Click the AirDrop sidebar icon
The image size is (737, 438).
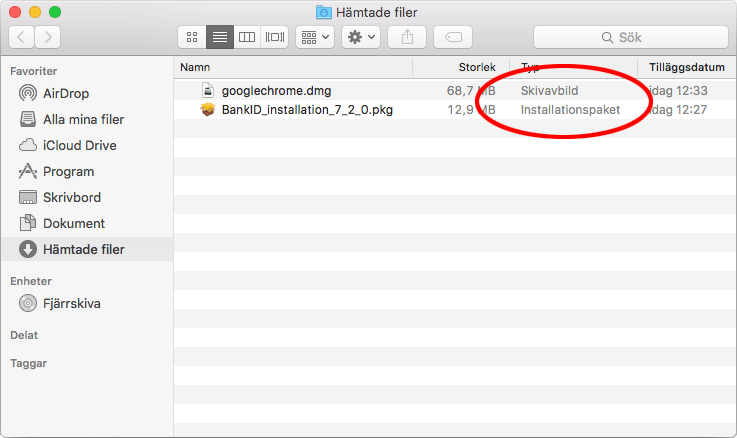pos(28,93)
